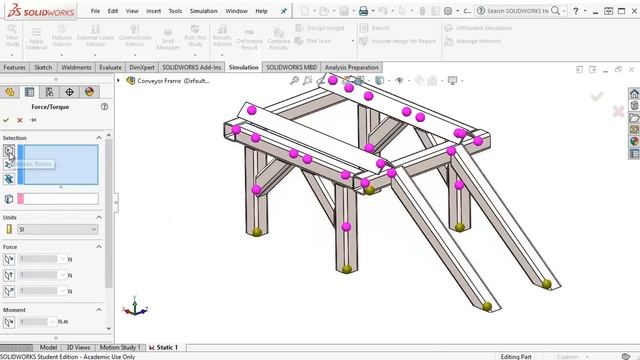Open the Motion Study 1 tab
The image size is (640, 360).
pyautogui.click(x=120, y=347)
